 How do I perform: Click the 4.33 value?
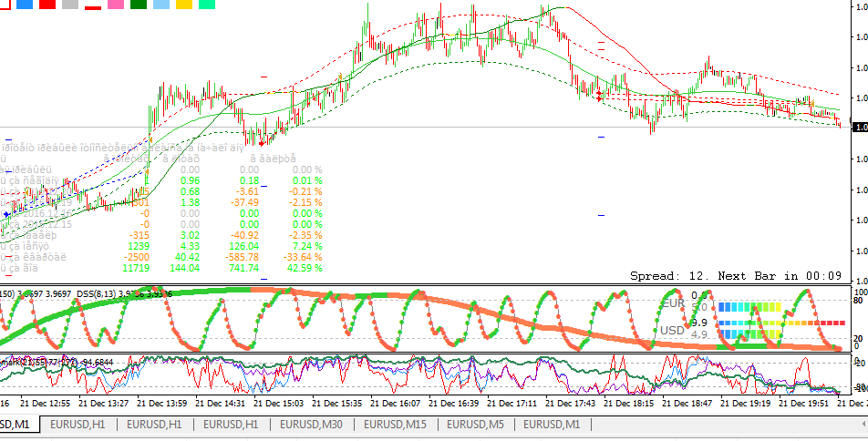190,246
